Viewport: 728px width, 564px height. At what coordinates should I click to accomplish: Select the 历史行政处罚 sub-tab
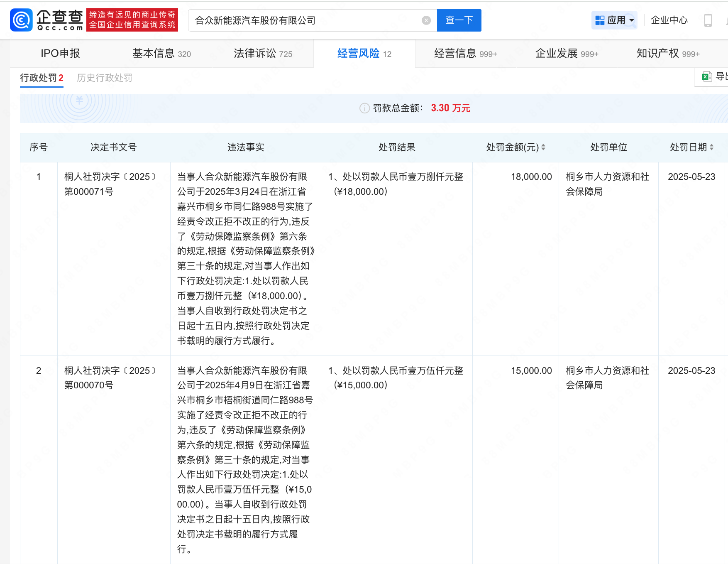tap(104, 78)
